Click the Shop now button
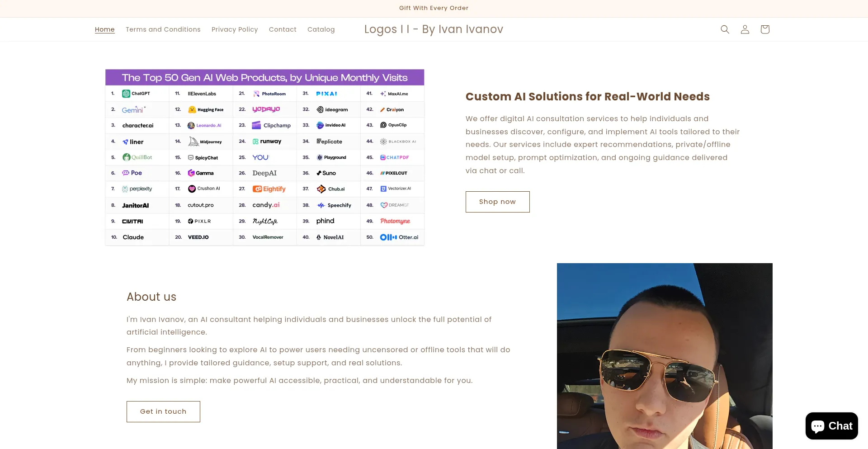This screenshot has height=449, width=868. click(497, 202)
